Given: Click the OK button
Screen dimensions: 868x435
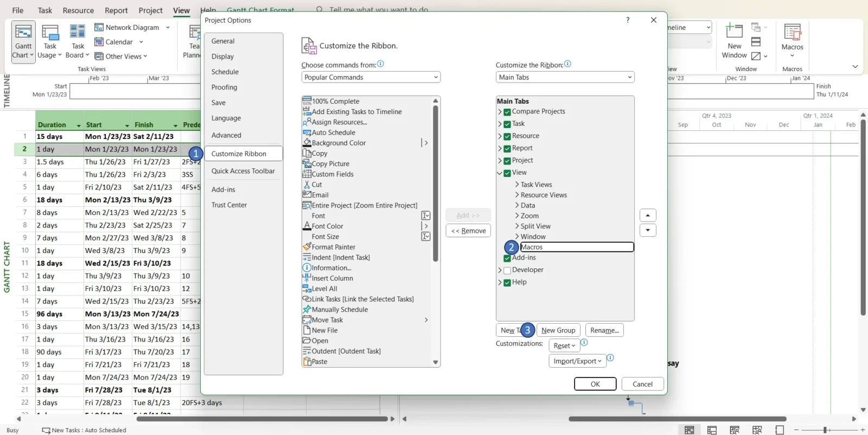Looking at the screenshot, I should coord(595,384).
